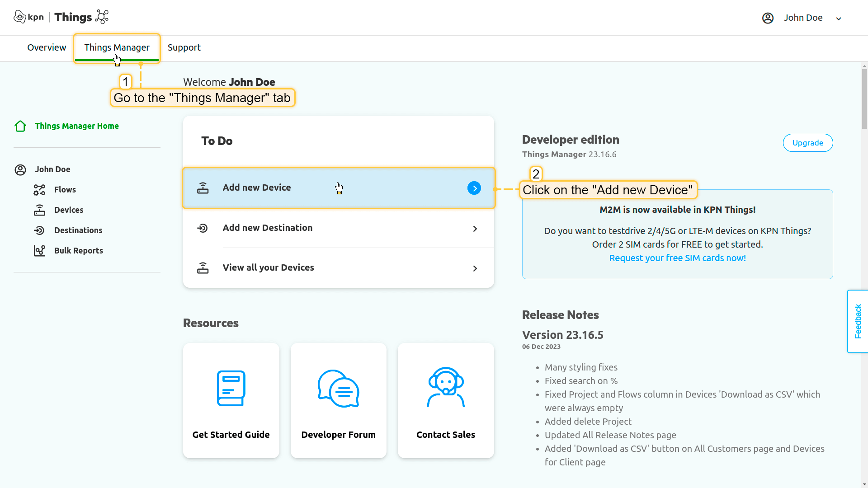Click the Flows icon in sidebar
The width and height of the screenshot is (868, 488).
pos(39,190)
